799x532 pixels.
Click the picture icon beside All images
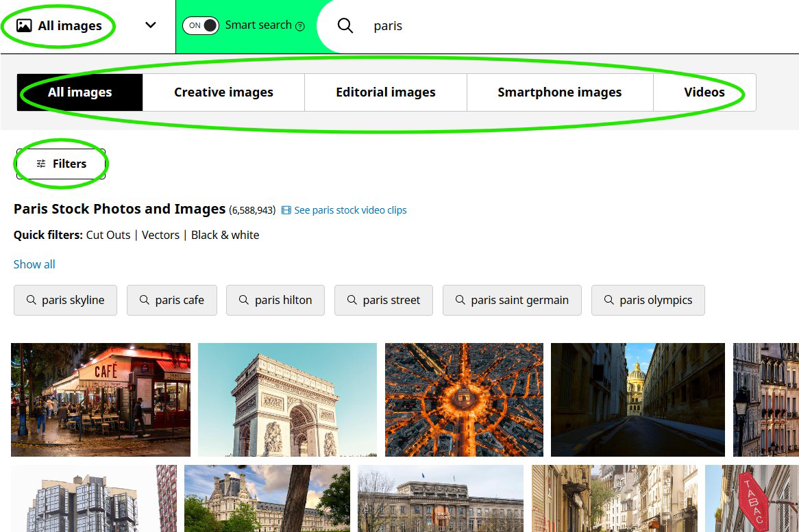[x=24, y=25]
